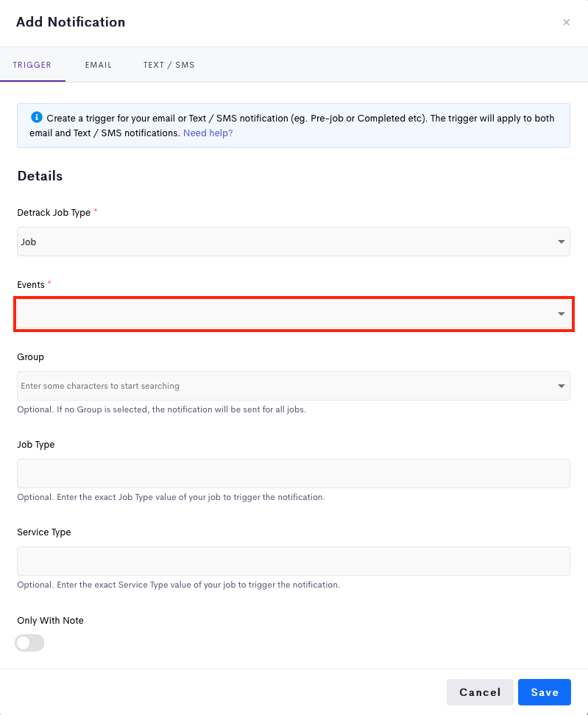Focus the Job Type input field
Viewport: 588px width, 715px height.
[294, 473]
